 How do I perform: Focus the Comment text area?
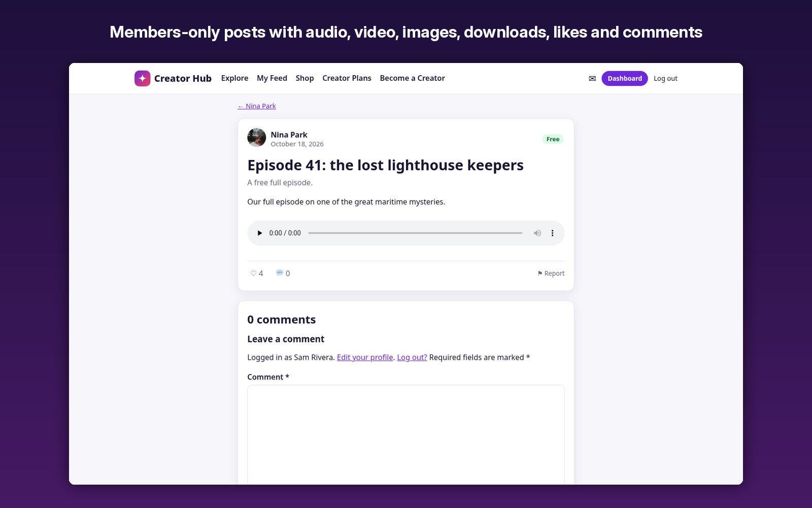pyautogui.click(x=405, y=435)
